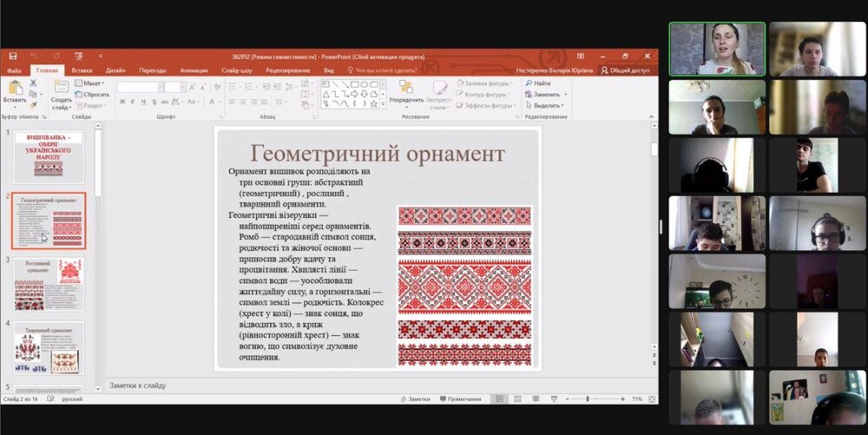The width and height of the screenshot is (868, 435).
Task: Launch slideshow from the status bar icon
Action: (554, 399)
